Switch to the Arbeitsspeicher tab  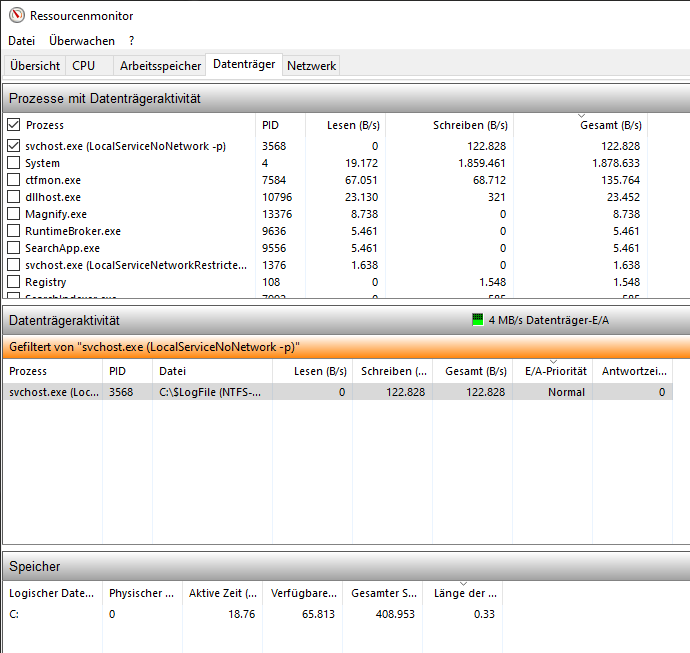(160, 66)
